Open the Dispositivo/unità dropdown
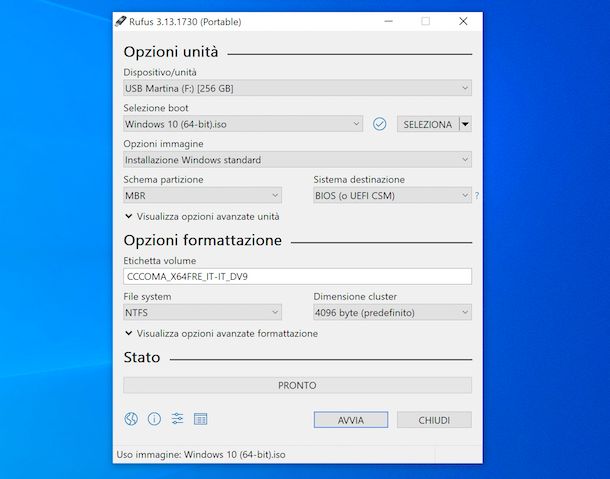Viewport: 610px width, 479px height. 297,88
